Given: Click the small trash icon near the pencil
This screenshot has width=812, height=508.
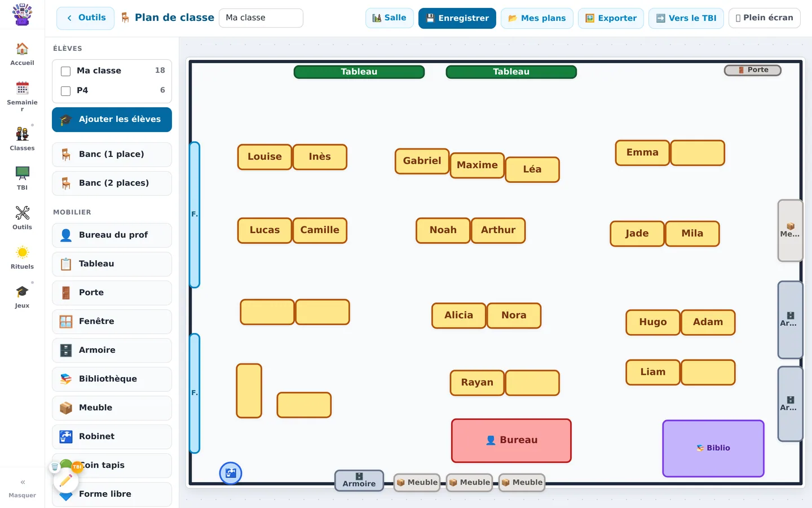Looking at the screenshot, I should pyautogui.click(x=55, y=467).
